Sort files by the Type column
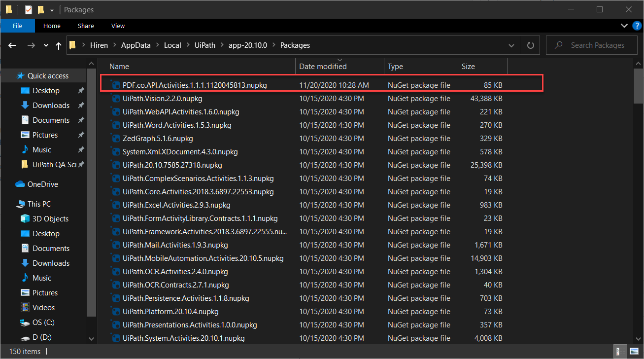The width and height of the screenshot is (644, 359). (x=395, y=67)
